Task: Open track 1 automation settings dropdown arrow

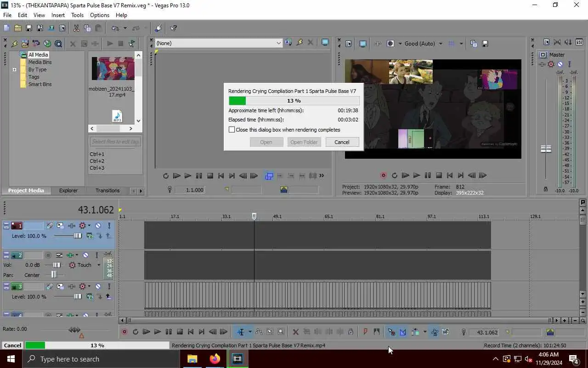Action: pos(89,225)
